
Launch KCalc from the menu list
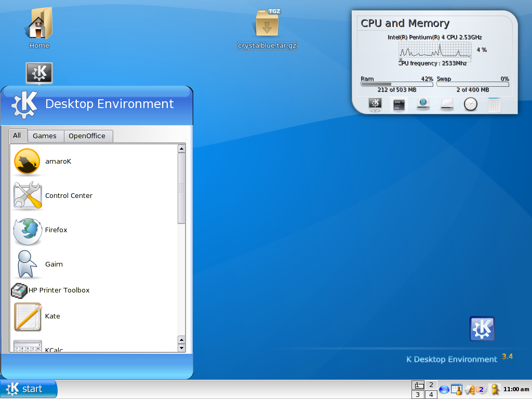point(95,347)
